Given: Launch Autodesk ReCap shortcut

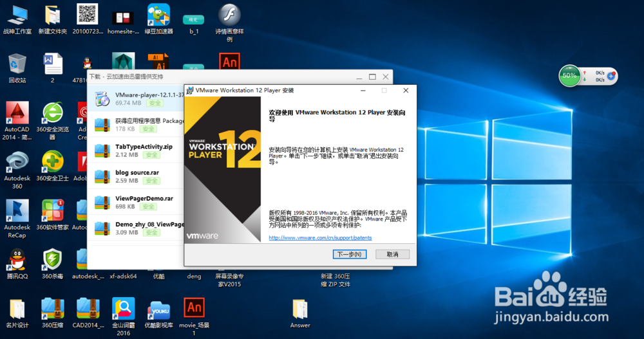Looking at the screenshot, I should click(17, 219).
